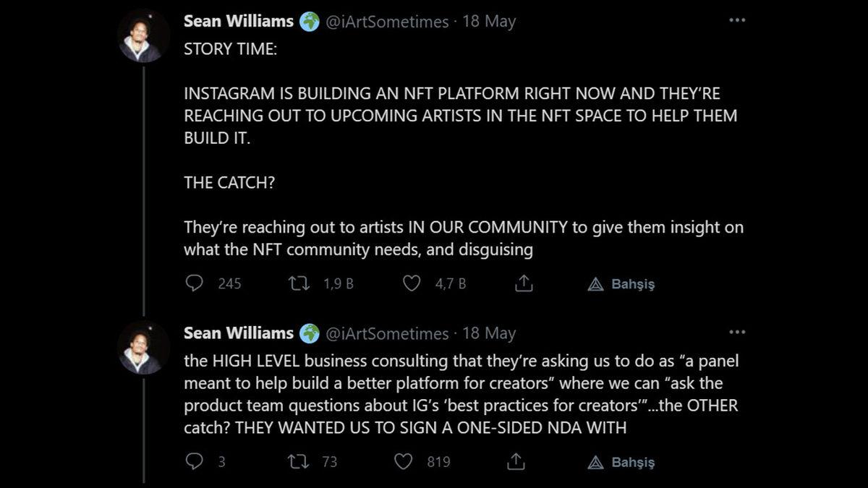Reply to the second tweet with 3 replies
The height and width of the screenshot is (488, 868).
click(195, 461)
